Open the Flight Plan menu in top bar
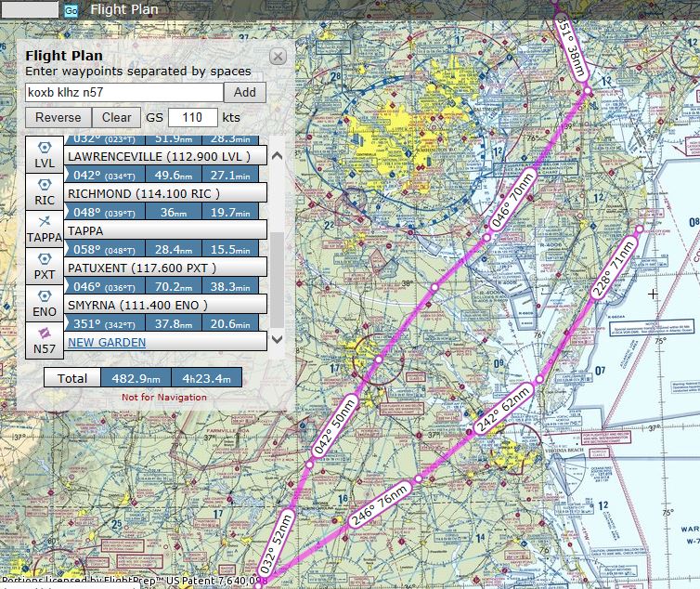The image size is (700, 589). pyautogui.click(x=124, y=9)
